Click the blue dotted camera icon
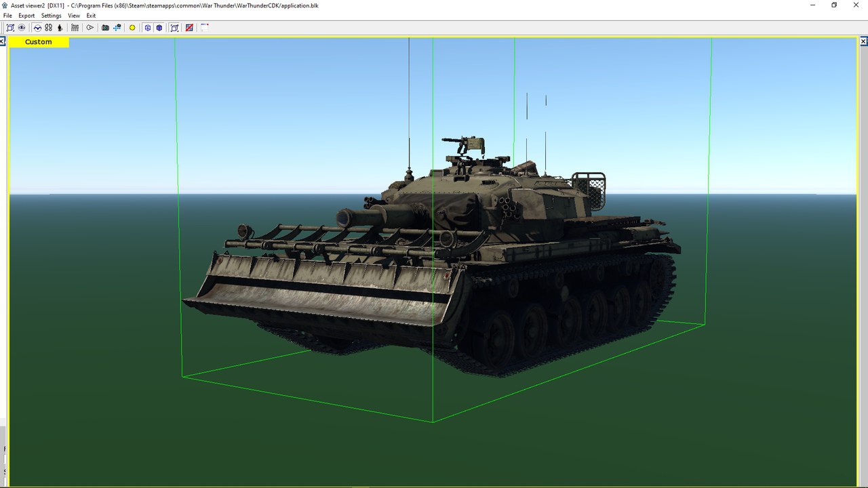This screenshot has height=488, width=868. coord(117,28)
